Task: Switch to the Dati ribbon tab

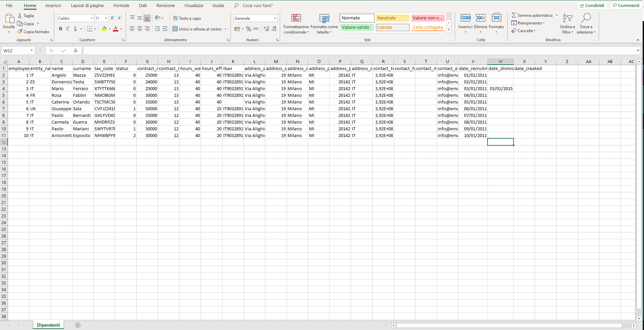Action: (x=143, y=6)
